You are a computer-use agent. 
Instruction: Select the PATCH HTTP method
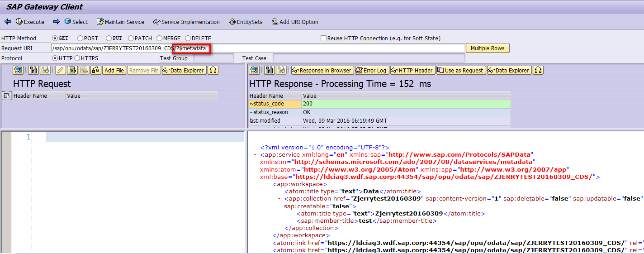click(131, 38)
